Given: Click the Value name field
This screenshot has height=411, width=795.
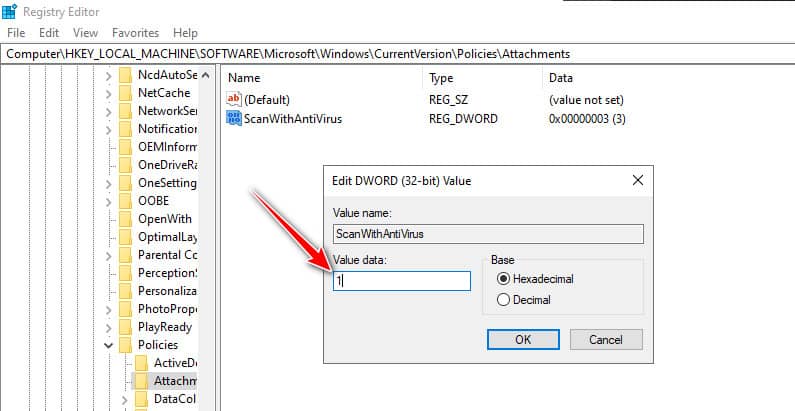Looking at the screenshot, I should click(488, 234).
